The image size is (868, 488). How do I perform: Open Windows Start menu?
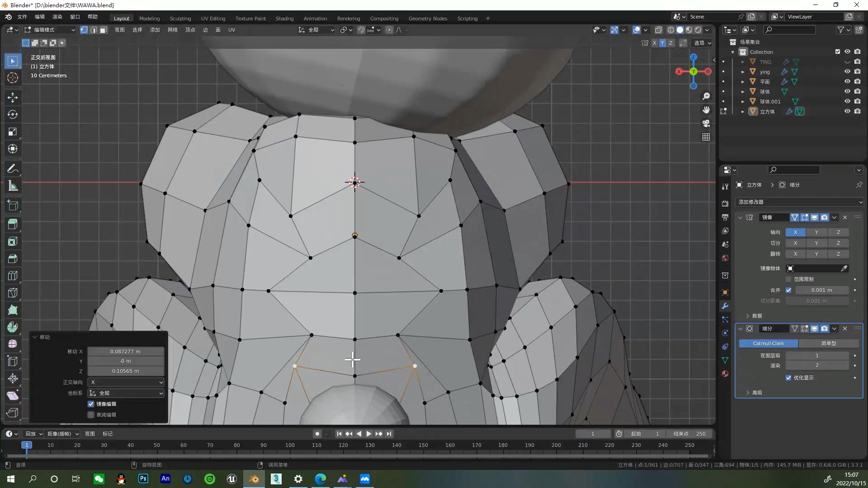[x=11, y=479]
